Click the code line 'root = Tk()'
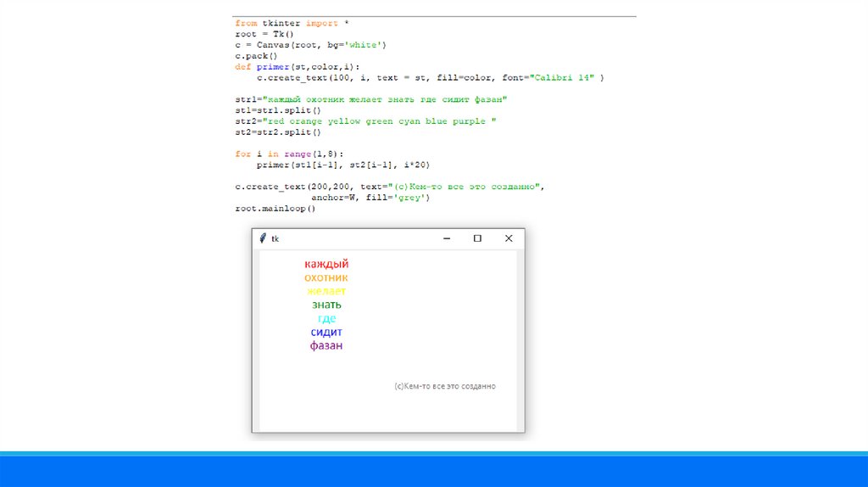The height and width of the screenshot is (487, 868). (264, 34)
